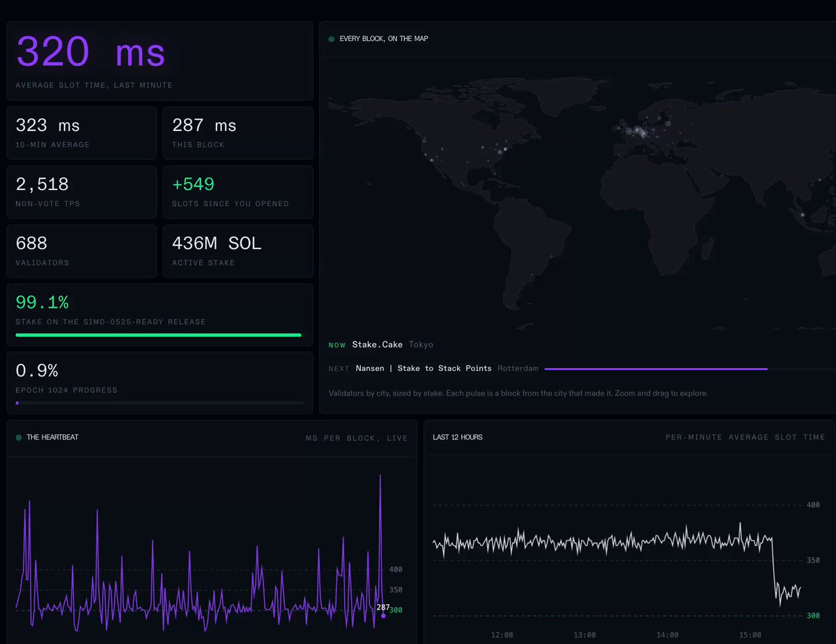Click the green "NOW" label under the map
Viewport: 836px width, 644px height.
point(337,345)
